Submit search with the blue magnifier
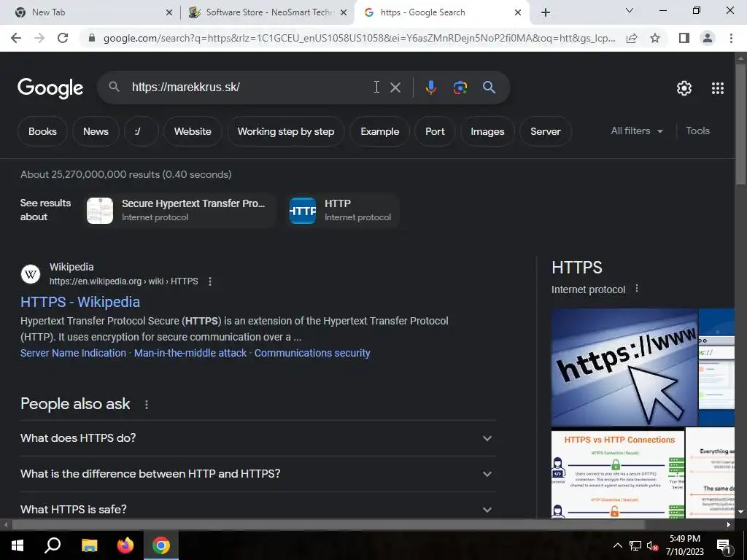 tap(489, 87)
